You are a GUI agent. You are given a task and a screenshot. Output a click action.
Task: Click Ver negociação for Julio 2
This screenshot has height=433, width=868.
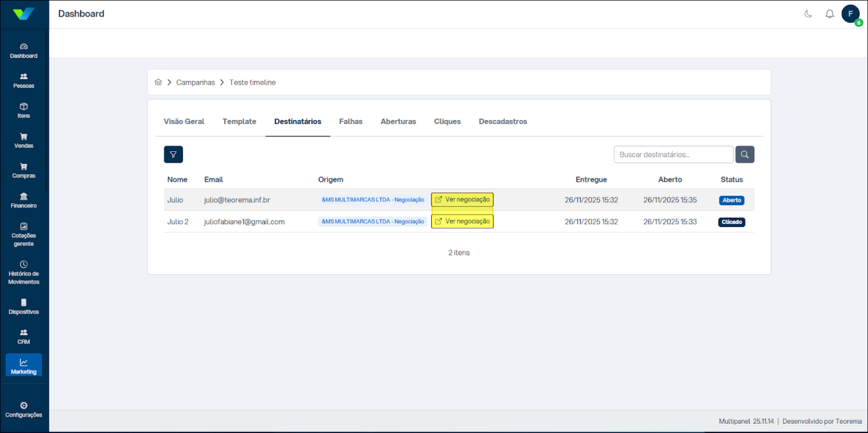tap(462, 222)
